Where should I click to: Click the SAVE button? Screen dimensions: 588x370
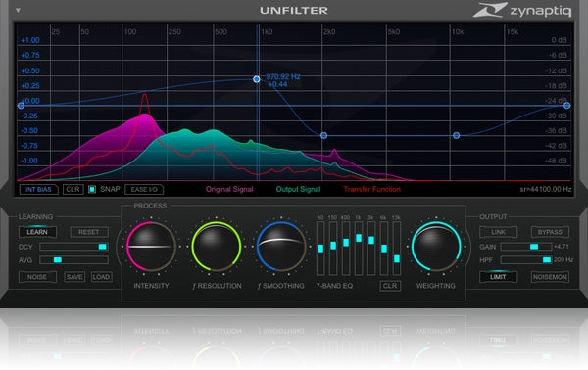coord(74,277)
